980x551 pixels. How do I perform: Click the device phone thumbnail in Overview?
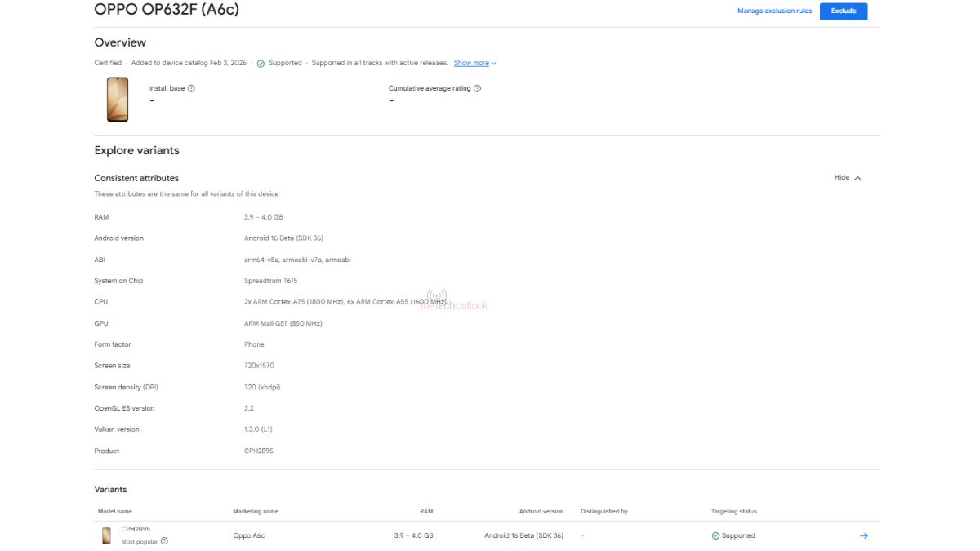(x=117, y=98)
